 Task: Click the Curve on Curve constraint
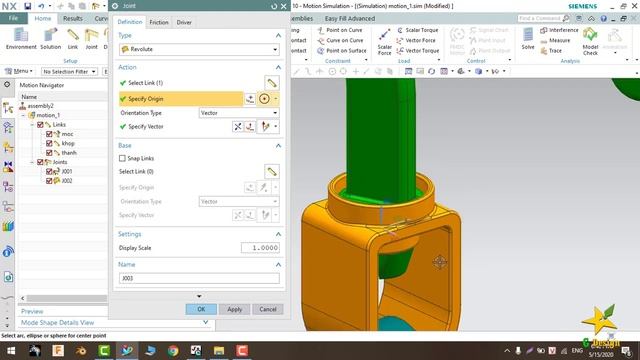click(340, 40)
